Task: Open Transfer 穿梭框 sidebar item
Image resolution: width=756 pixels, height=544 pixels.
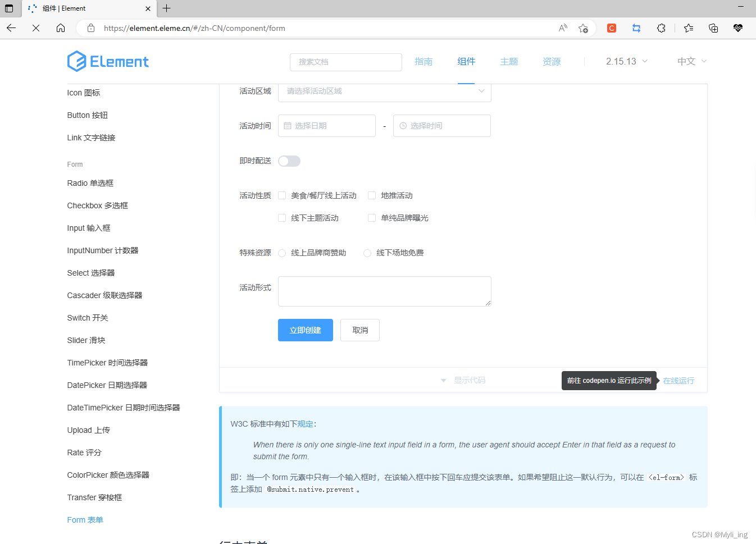Action: [94, 497]
